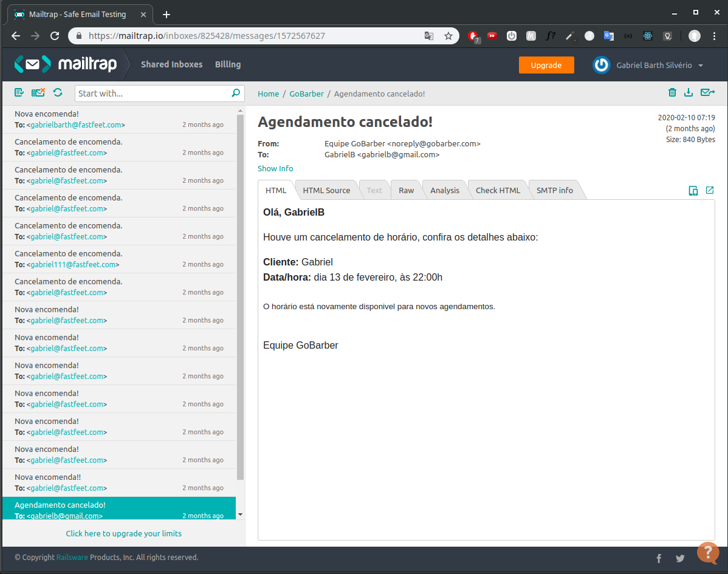Go to GoBarber inbox breadcrumb

click(306, 94)
